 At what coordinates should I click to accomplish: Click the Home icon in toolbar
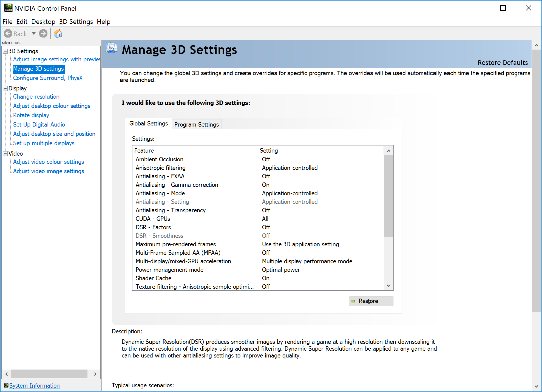pyautogui.click(x=58, y=34)
